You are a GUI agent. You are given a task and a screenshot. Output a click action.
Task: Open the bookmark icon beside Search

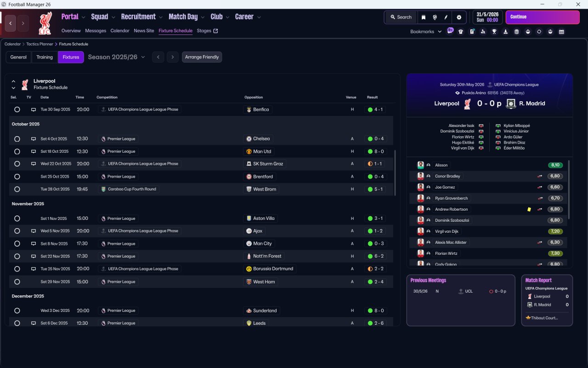[x=424, y=17]
